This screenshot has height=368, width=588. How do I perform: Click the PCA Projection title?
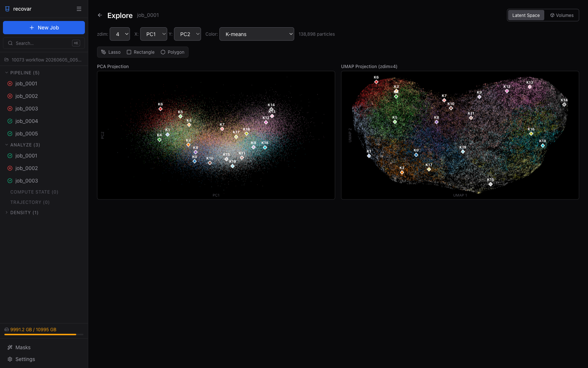tap(113, 67)
